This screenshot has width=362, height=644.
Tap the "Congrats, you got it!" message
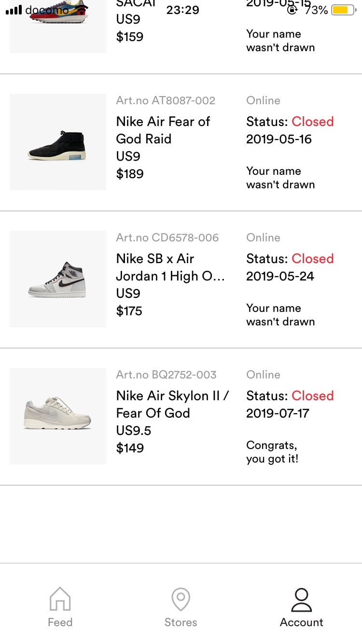click(x=272, y=452)
